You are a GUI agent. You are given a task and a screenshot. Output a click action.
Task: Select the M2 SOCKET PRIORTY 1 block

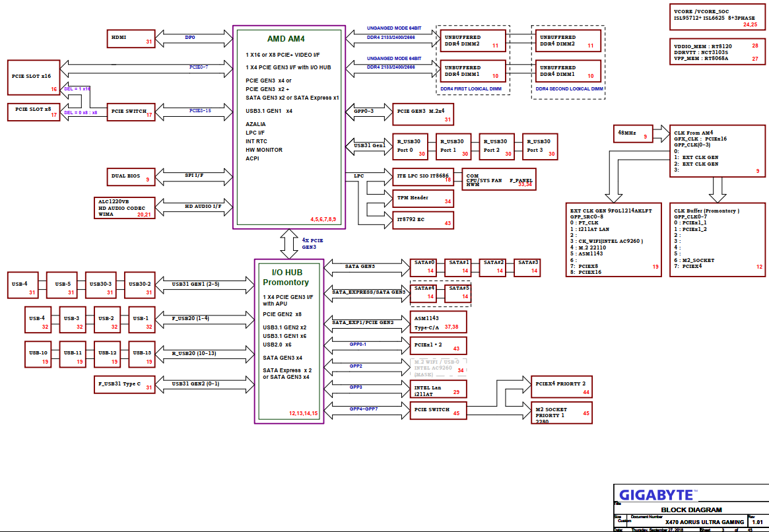tap(562, 413)
